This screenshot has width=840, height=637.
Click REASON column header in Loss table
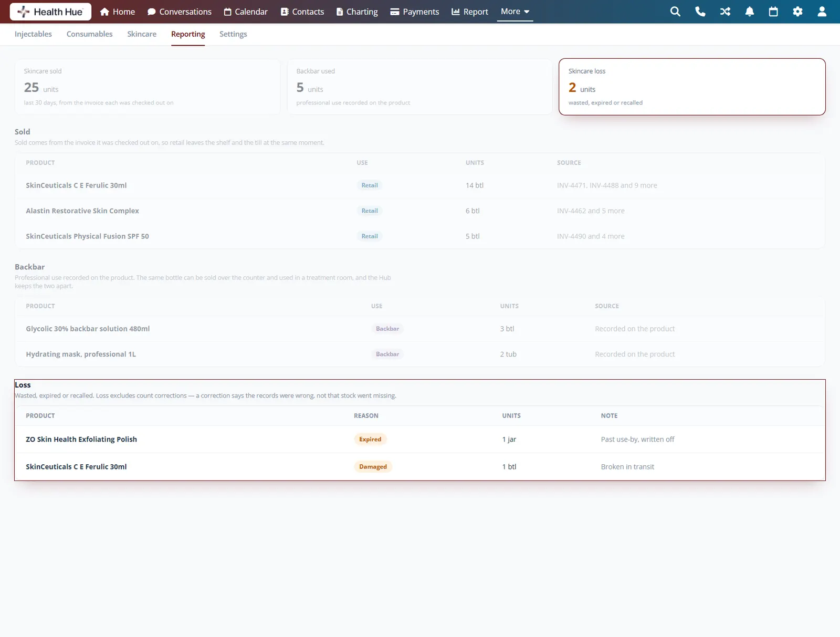click(x=366, y=416)
